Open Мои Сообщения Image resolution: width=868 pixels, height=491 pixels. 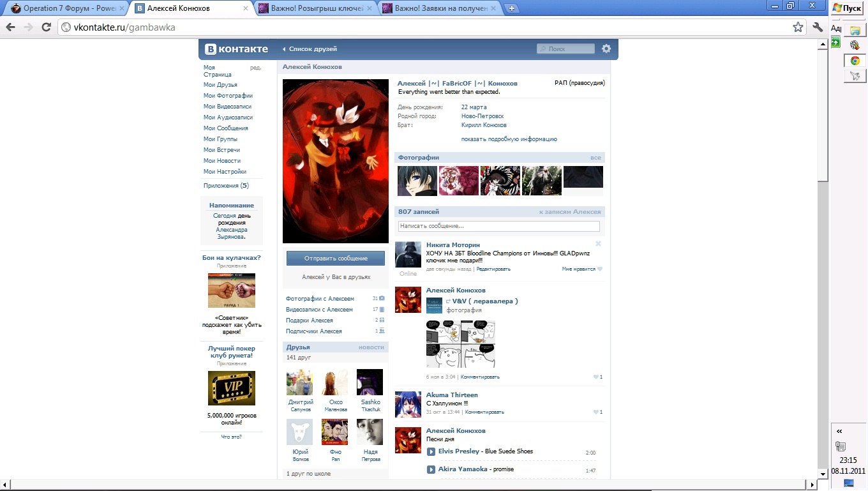point(225,128)
